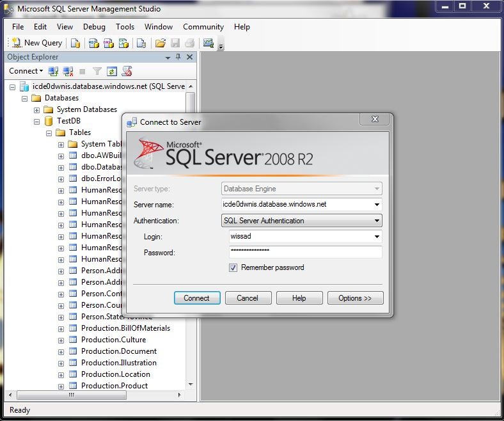Click the Options >> button
This screenshot has height=421, width=504.
355,298
